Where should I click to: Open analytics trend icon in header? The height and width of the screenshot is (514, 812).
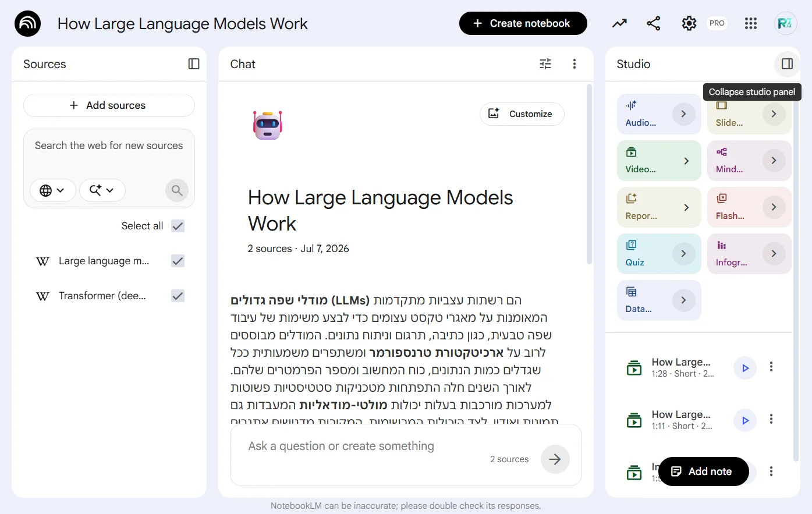(x=619, y=23)
